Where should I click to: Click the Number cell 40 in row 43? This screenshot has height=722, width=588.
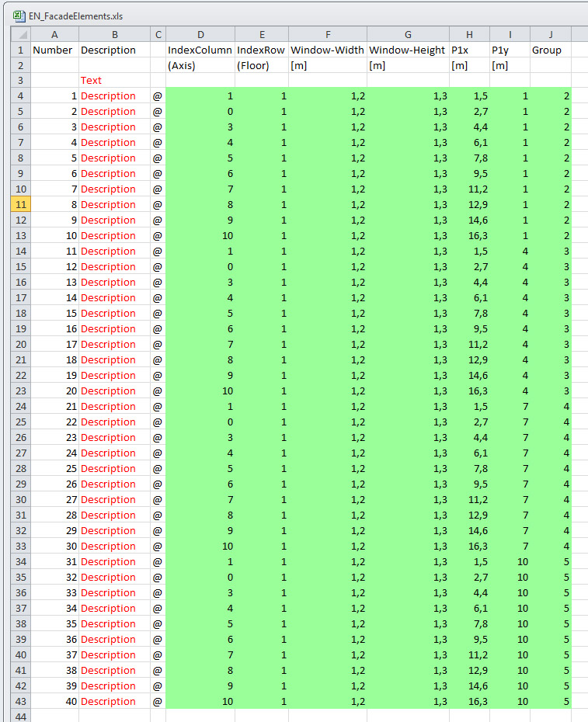(54, 701)
